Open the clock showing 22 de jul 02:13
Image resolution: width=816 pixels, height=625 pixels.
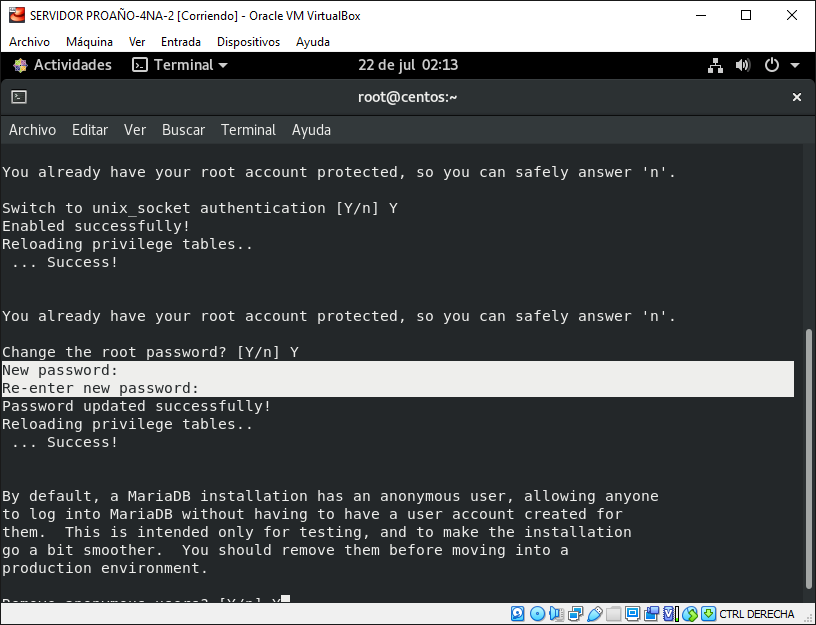point(408,65)
